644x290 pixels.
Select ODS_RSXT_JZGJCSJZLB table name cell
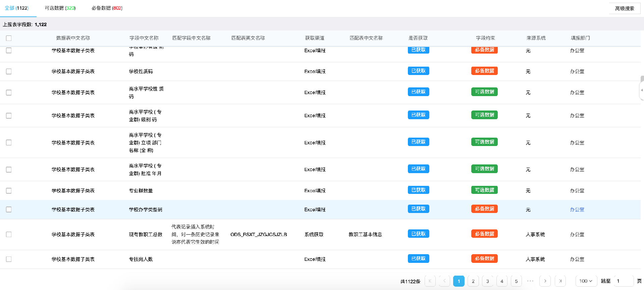pos(259,234)
